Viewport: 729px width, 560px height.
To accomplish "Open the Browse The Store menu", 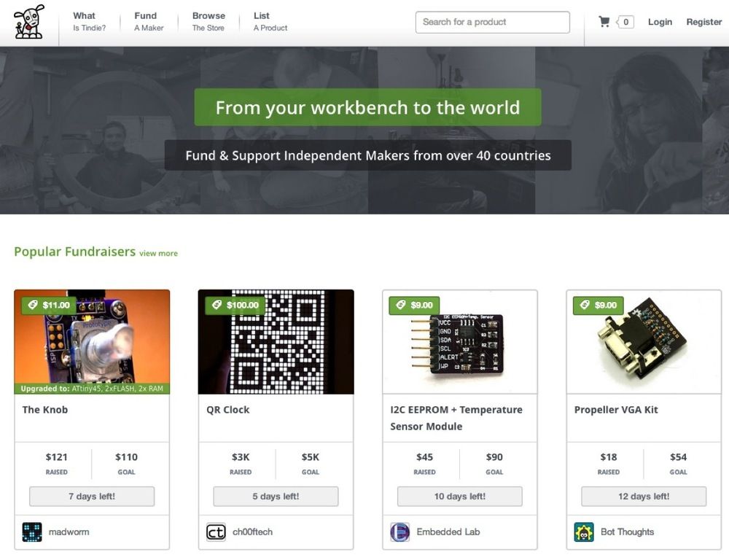I will tap(208, 21).
